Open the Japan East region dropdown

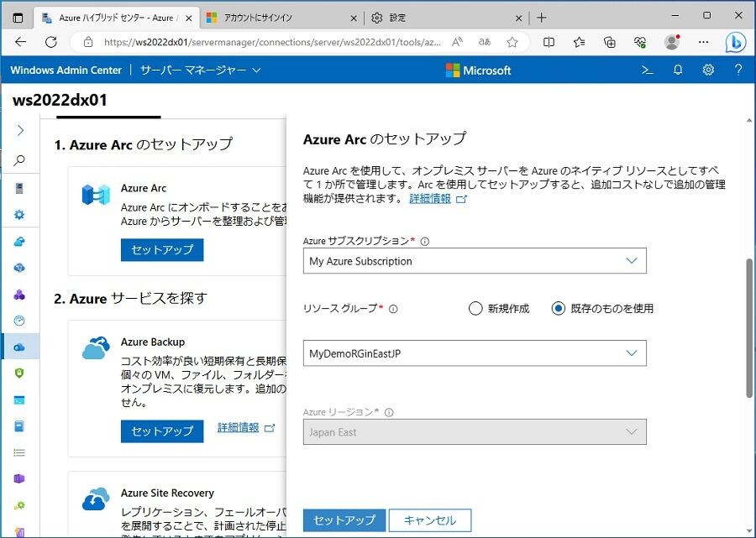pyautogui.click(x=475, y=432)
